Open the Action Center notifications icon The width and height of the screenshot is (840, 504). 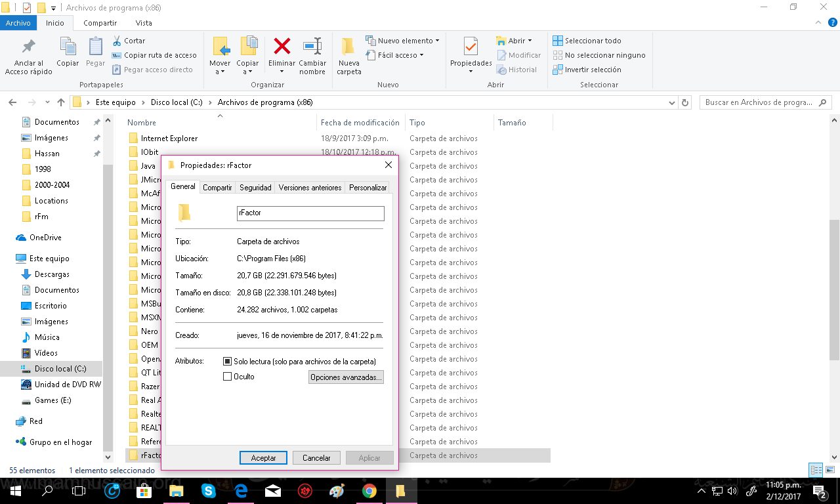coord(820,490)
